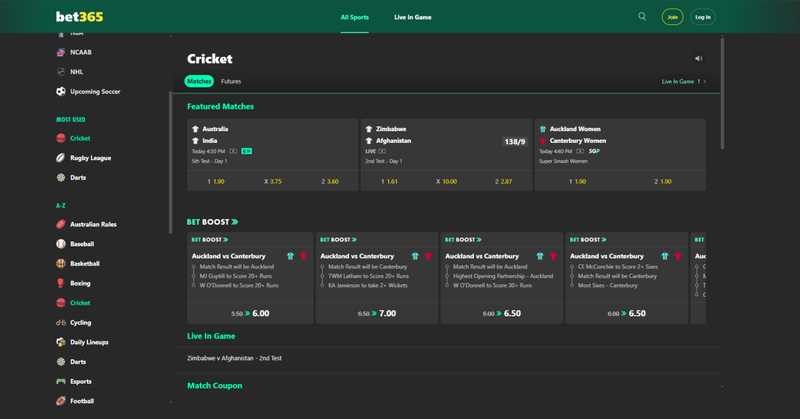Viewport: 800px width, 419px height.
Task: Click Esports controller icon
Action: [x=61, y=381]
